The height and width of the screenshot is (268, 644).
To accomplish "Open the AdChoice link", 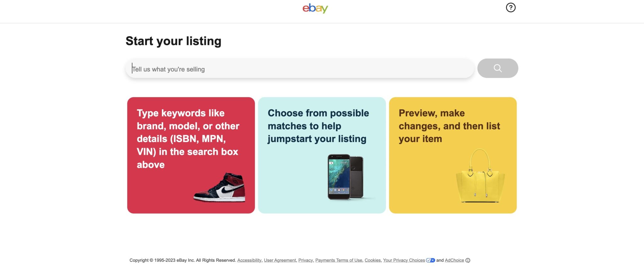I will [454, 260].
